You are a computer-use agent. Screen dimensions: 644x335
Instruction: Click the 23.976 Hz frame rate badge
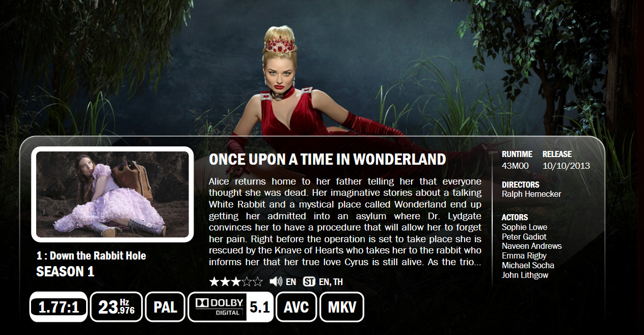tap(116, 307)
